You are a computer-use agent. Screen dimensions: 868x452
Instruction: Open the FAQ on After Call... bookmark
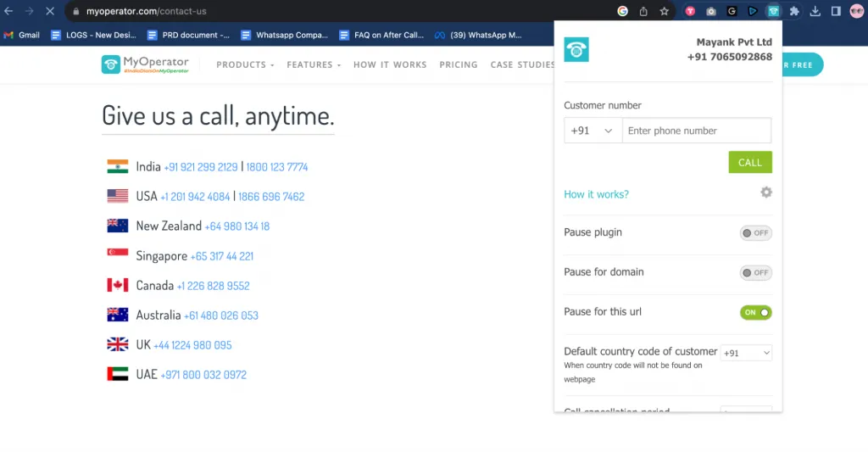(381, 35)
